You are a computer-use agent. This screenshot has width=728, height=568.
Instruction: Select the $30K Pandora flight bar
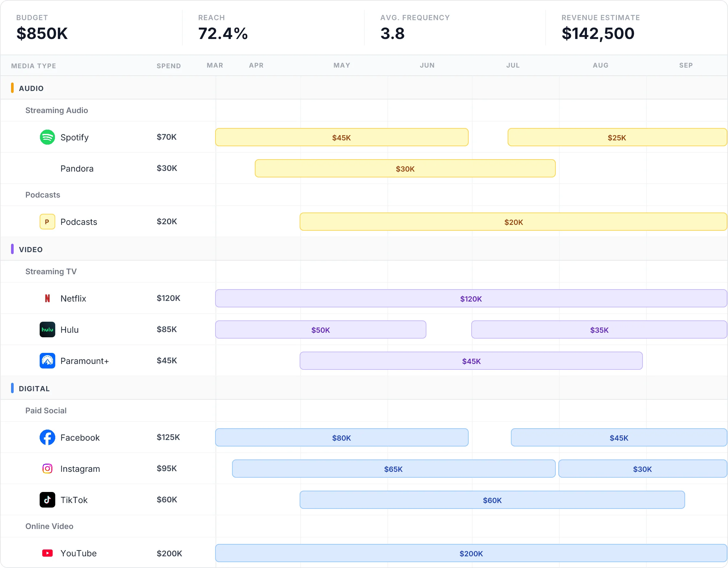[x=405, y=168]
